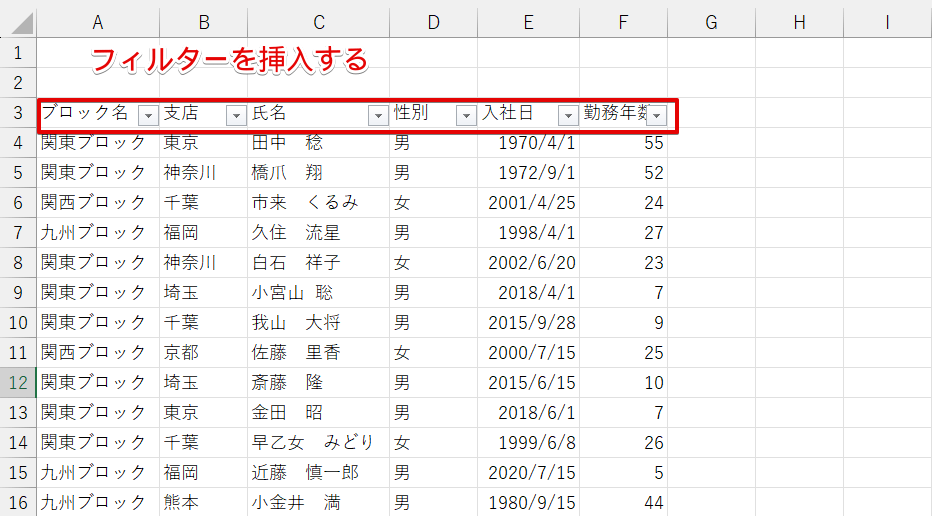Screen dimensions: 932x516
Task: Click the years value 44
Action: coord(624,502)
